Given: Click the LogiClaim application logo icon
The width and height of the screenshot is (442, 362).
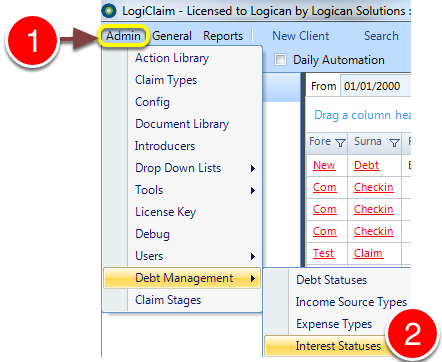Looking at the screenshot, I should (x=109, y=11).
